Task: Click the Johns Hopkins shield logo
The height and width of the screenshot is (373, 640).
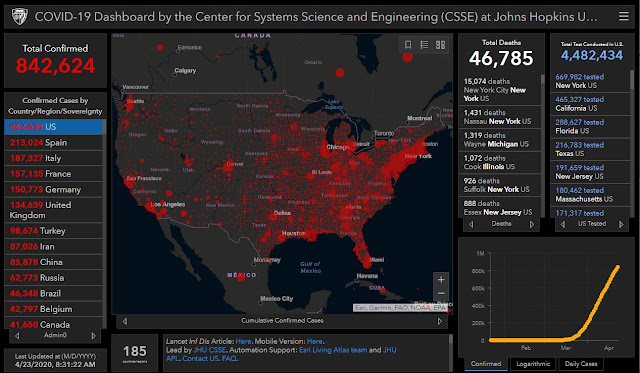Action: (19, 17)
